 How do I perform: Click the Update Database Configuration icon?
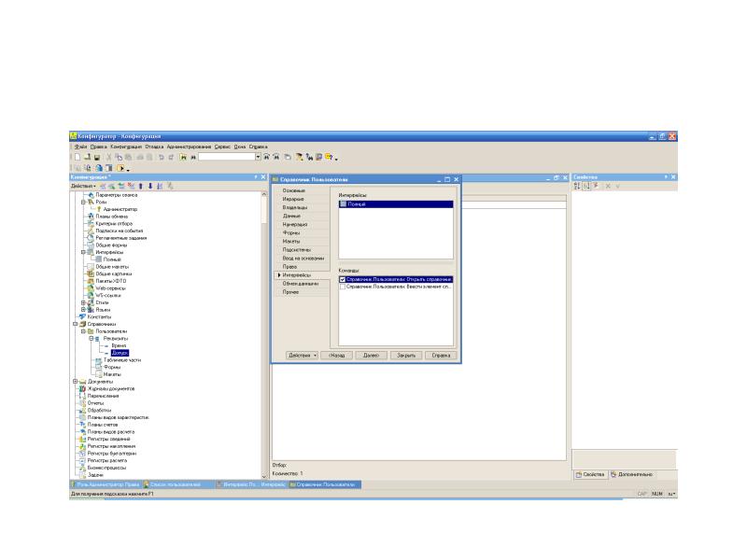(x=99, y=168)
